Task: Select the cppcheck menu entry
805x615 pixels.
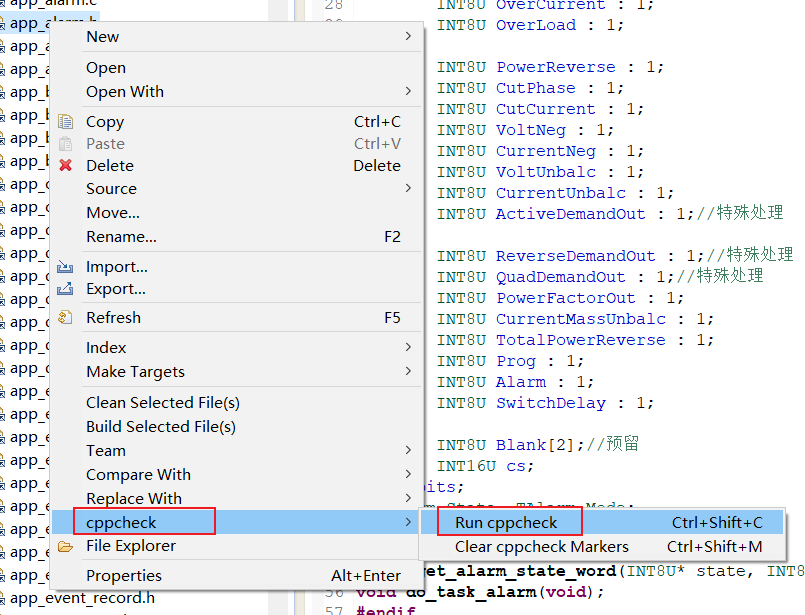Action: coord(237,522)
